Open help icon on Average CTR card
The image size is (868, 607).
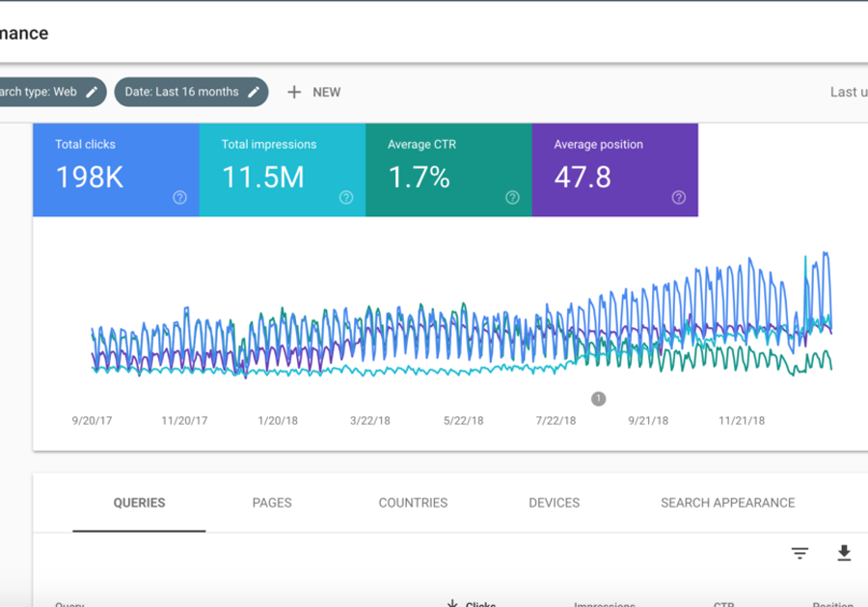pyautogui.click(x=513, y=198)
